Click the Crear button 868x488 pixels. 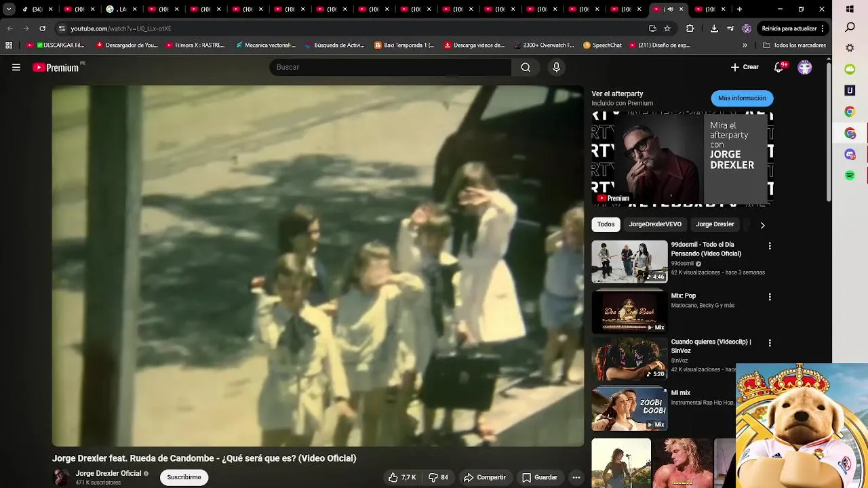pyautogui.click(x=745, y=67)
